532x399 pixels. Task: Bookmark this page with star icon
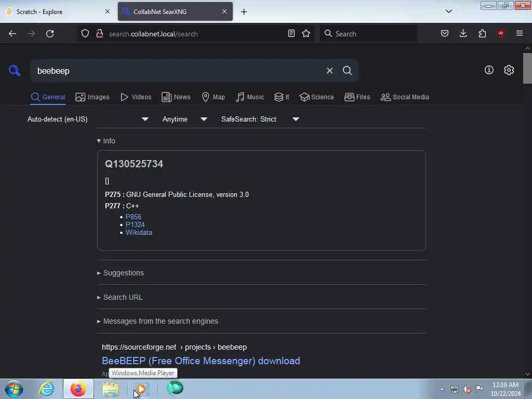tap(306, 33)
